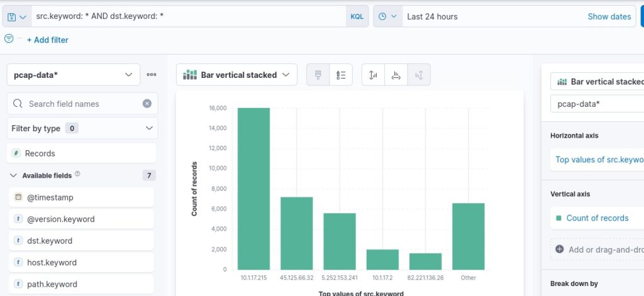The height and width of the screenshot is (296, 644).
Task: Click Show dates link
Action: point(609,17)
